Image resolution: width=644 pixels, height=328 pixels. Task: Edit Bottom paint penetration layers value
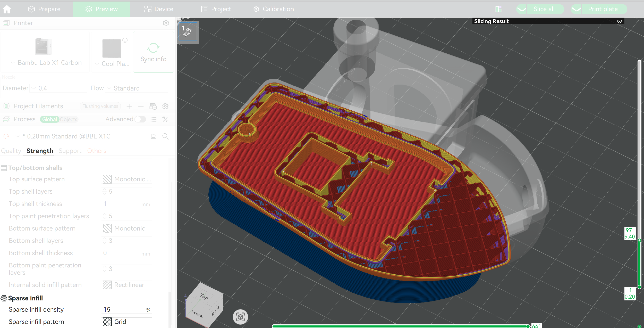click(127, 269)
